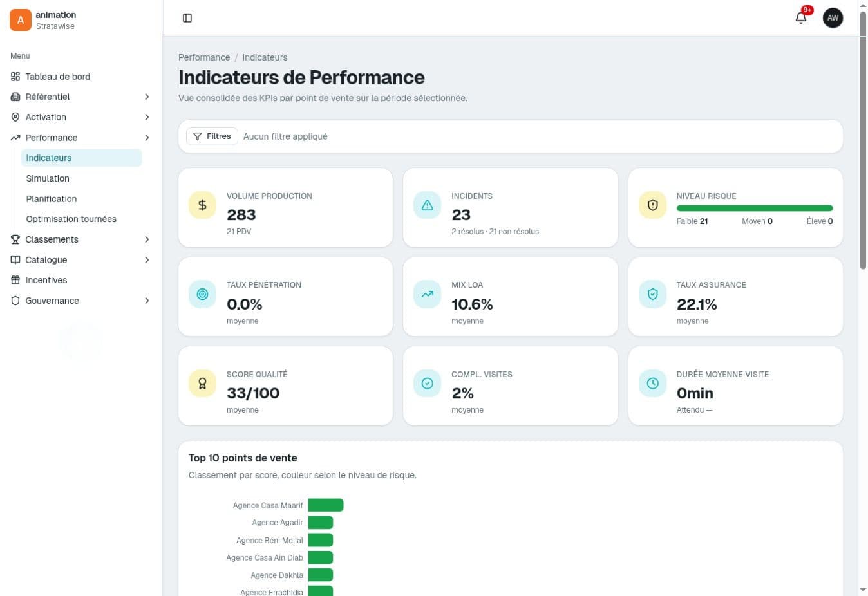This screenshot has width=868, height=596.
Task: Click the shield check icon on Taux Assurance
Action: (652, 294)
